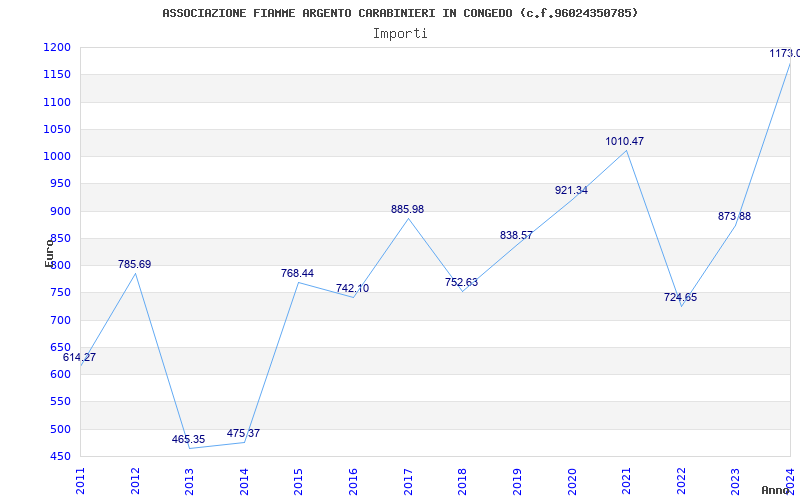Click the 2011 x-axis year label

(81, 481)
